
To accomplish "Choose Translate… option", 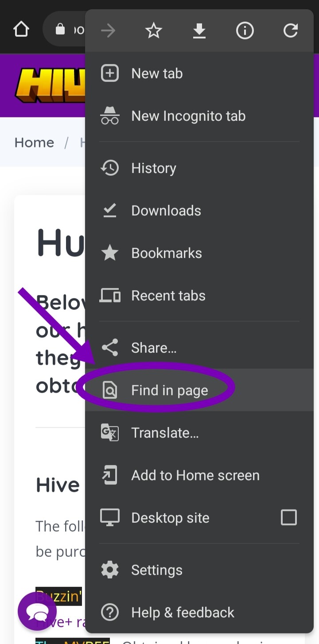I will click(199, 432).
